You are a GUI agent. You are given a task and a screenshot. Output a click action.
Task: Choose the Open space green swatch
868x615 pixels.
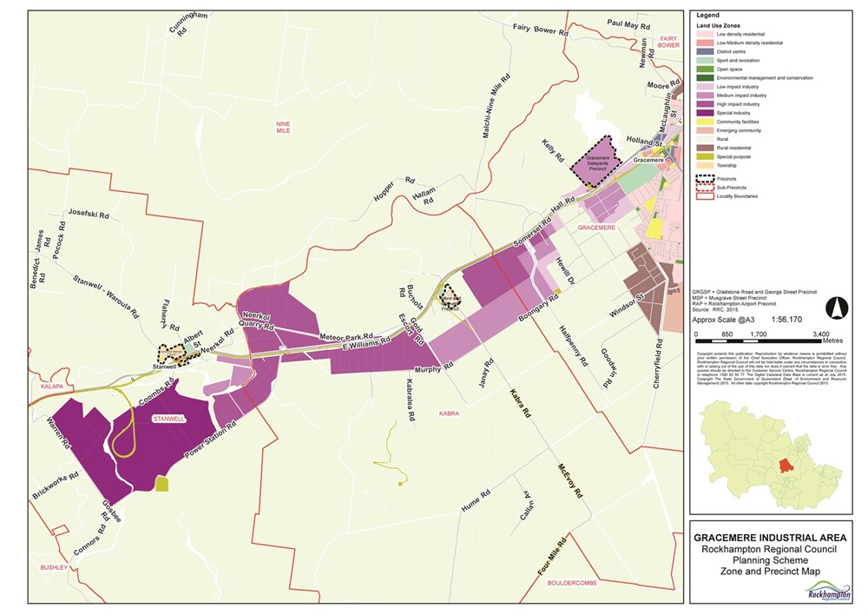(x=705, y=68)
